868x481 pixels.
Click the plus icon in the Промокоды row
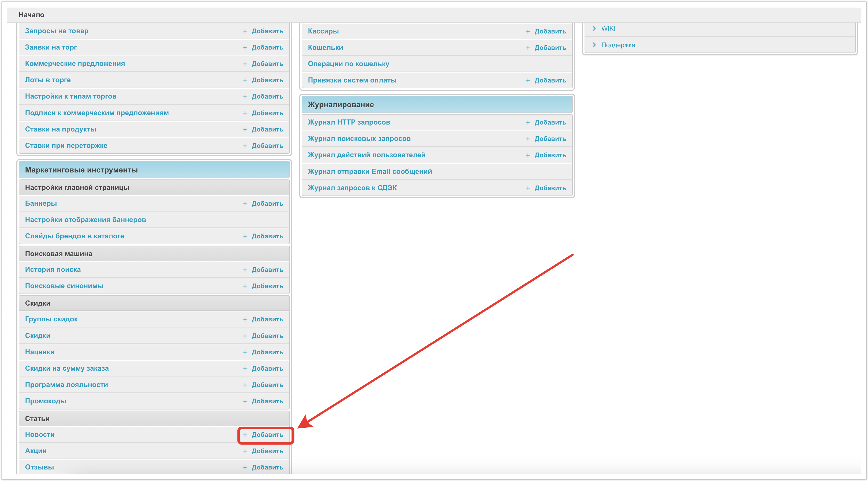[x=245, y=401]
